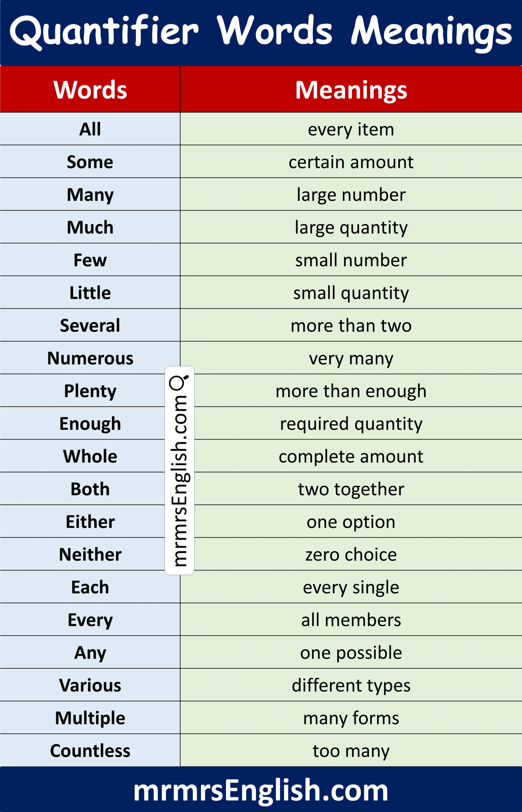
Task: Click the "too many" meaning cell
Action: (x=351, y=751)
